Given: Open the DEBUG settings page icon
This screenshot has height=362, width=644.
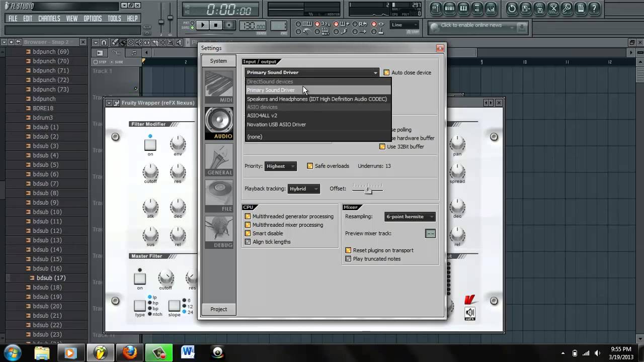Looking at the screenshot, I should point(219,232).
